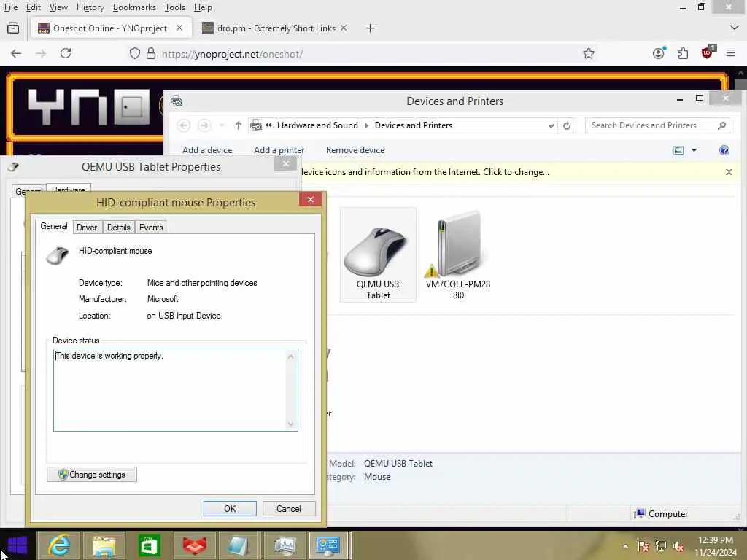Open the QEMU USB Tablet device icon
The height and width of the screenshot is (560, 747).
(x=378, y=254)
